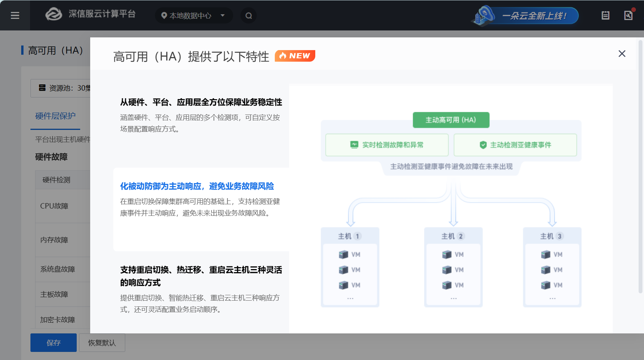Click the location pin beside 本地数据中心
This screenshot has height=360, width=644.
pyautogui.click(x=164, y=15)
